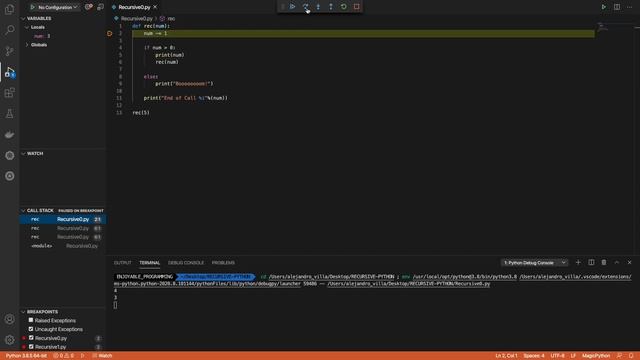This screenshot has height=360, width=640.
Task: Toggle the Recursive0.py breakpoint checkbox
Action: coord(31,338)
